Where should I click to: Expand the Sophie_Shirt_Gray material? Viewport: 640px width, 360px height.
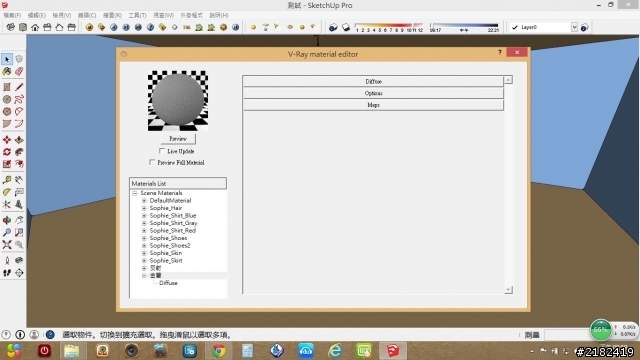(x=144, y=223)
